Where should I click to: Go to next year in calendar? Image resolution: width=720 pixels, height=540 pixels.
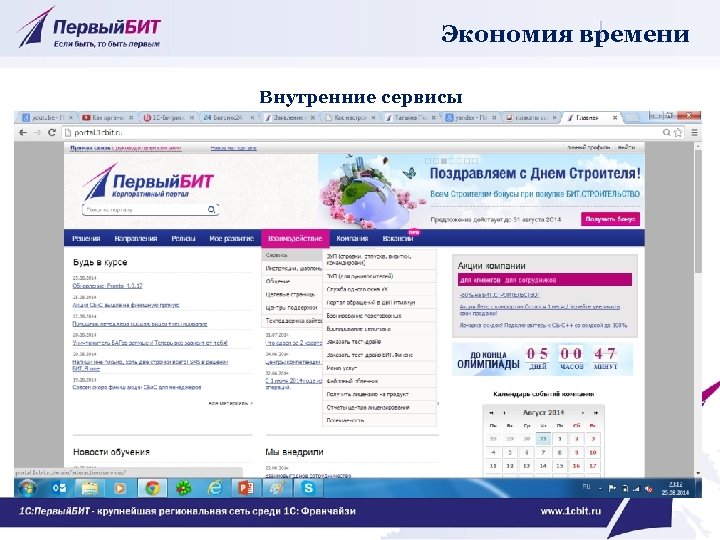tap(596, 413)
